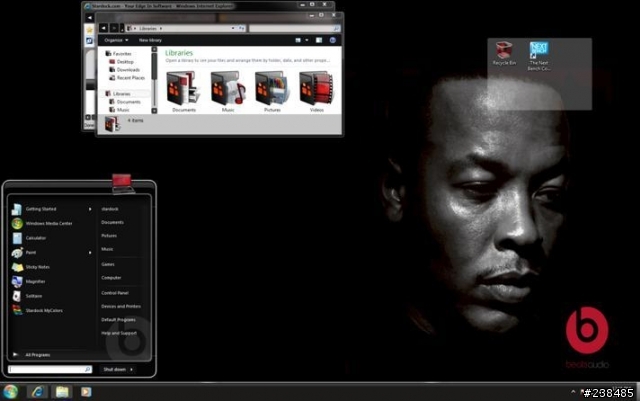Viewport: 640px width, 401px height.
Task: Click Favorites star in Internet Explorer window
Action: coord(89,30)
